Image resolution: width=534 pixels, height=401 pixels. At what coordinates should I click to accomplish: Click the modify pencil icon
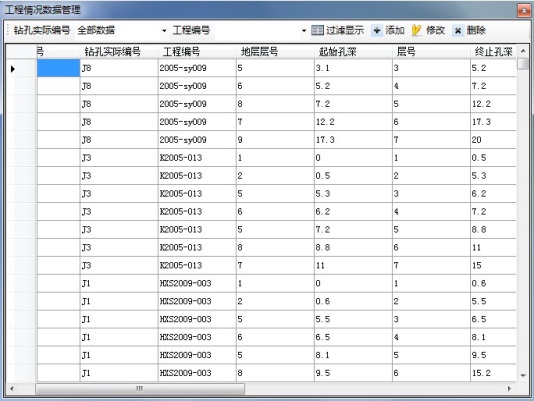pyautogui.click(x=416, y=31)
